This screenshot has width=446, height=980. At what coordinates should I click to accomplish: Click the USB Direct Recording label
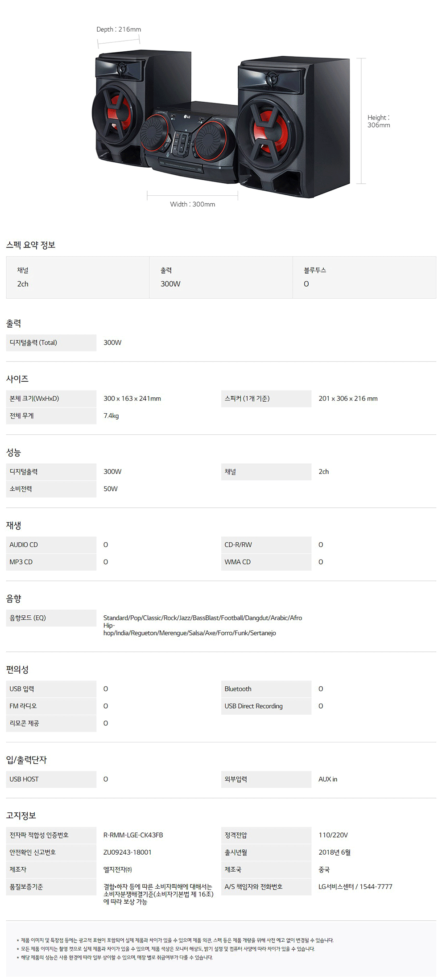pyautogui.click(x=253, y=706)
